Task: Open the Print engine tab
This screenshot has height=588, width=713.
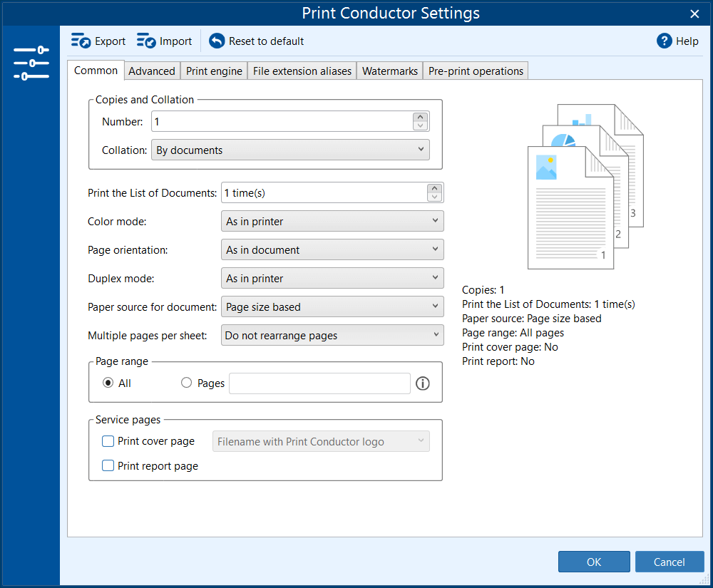Action: 214,71
